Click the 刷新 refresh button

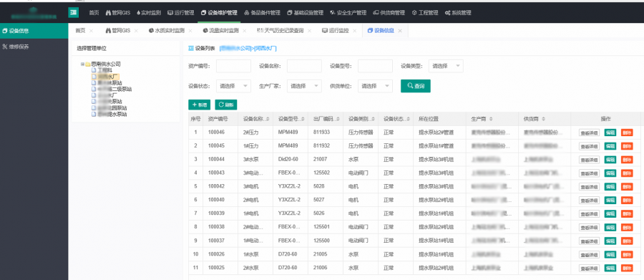pos(226,105)
